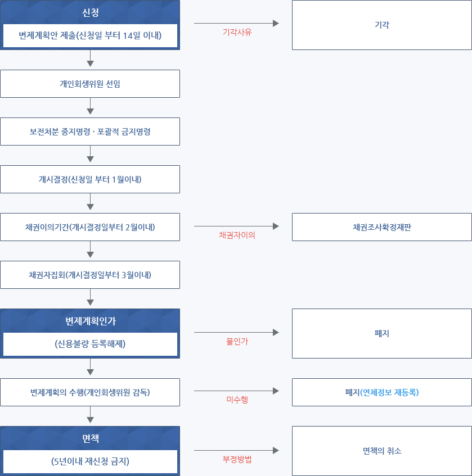
Task: Select 보전처분 중지명령 · 포괄적 금지명령 box
Action: coord(90,132)
